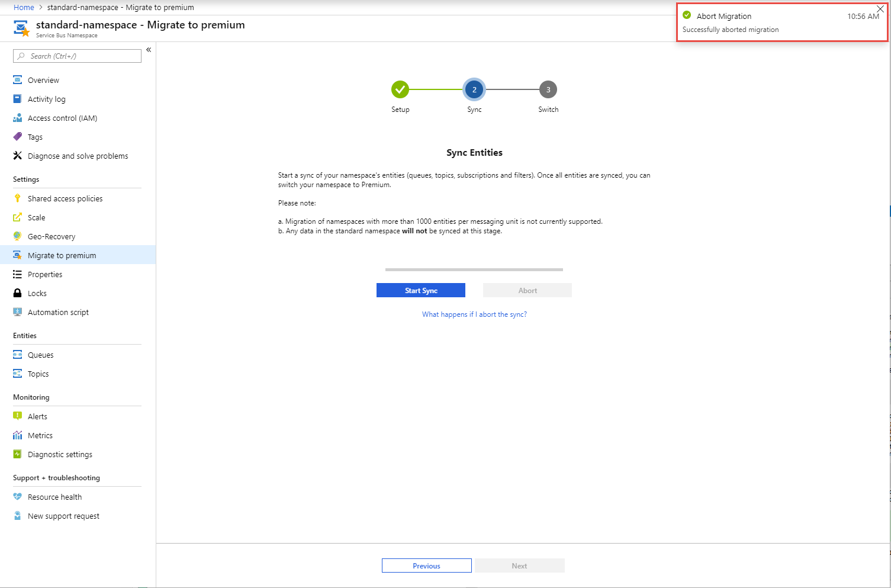Open the Topics entities page
This screenshot has height=588, width=891.
[x=38, y=374]
